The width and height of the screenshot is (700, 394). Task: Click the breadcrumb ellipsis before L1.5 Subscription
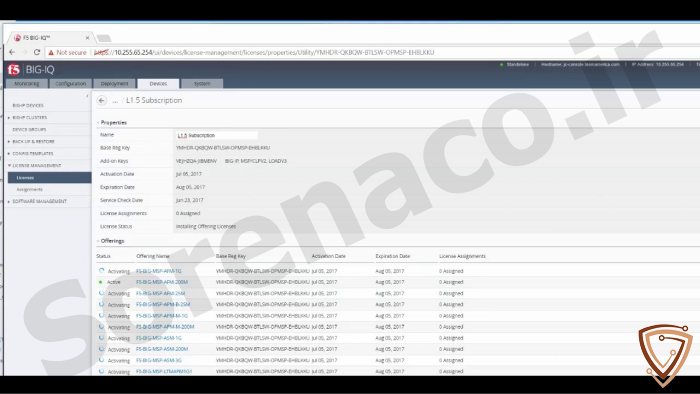point(115,101)
